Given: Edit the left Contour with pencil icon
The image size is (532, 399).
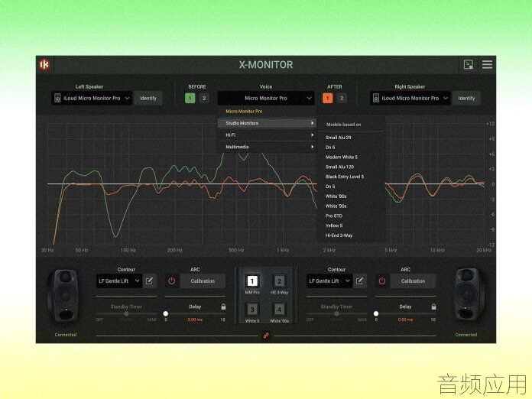Looking at the screenshot, I should [x=149, y=281].
